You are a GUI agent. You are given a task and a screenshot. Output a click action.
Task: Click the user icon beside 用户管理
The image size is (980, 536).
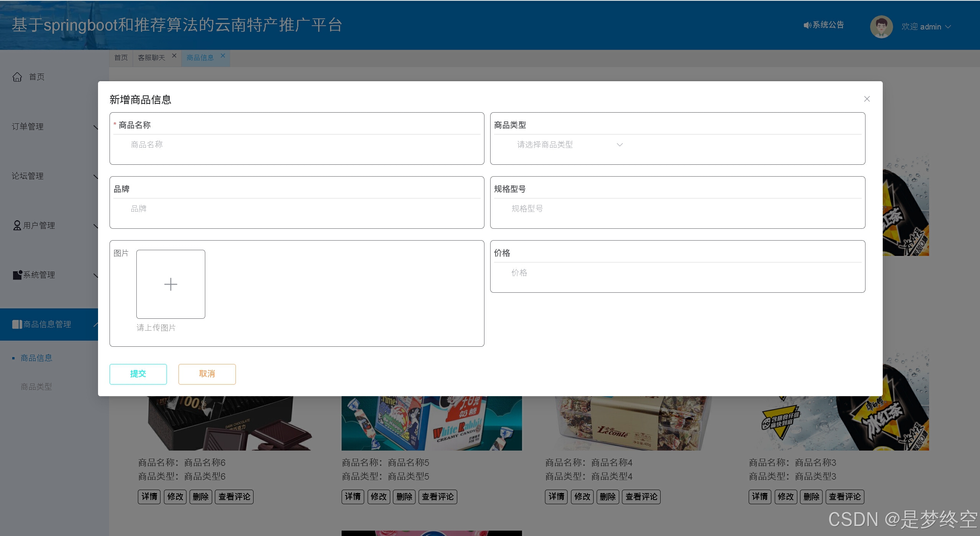(17, 225)
